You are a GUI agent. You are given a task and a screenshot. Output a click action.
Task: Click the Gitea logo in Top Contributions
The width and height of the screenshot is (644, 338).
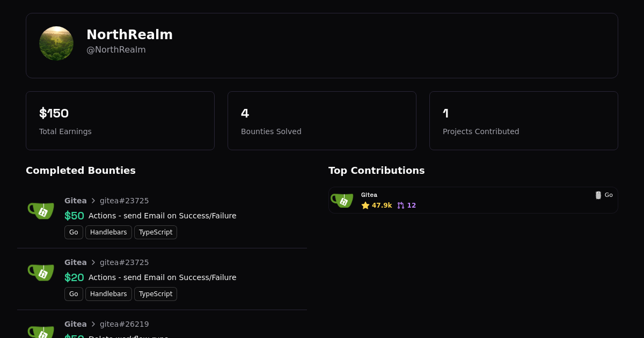click(x=342, y=200)
